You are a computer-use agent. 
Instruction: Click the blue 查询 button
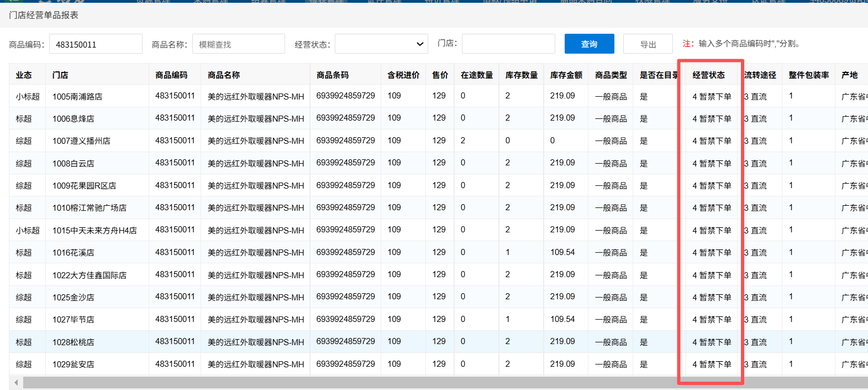click(x=589, y=44)
